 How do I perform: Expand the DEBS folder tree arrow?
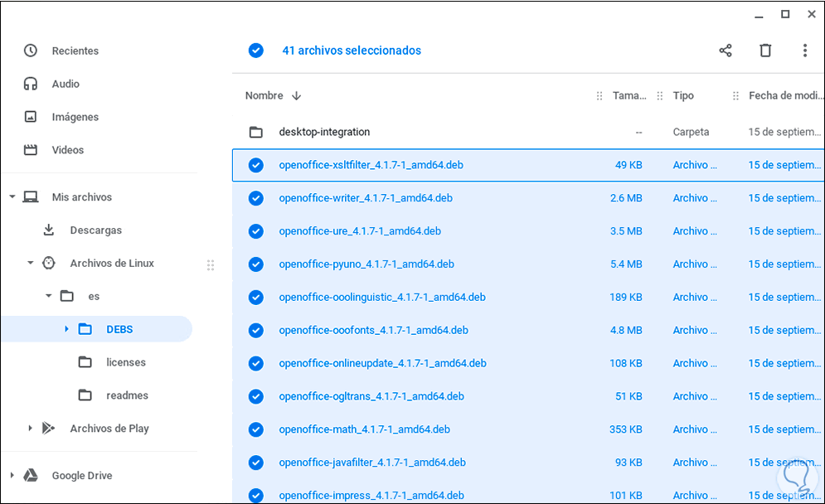[x=66, y=329]
